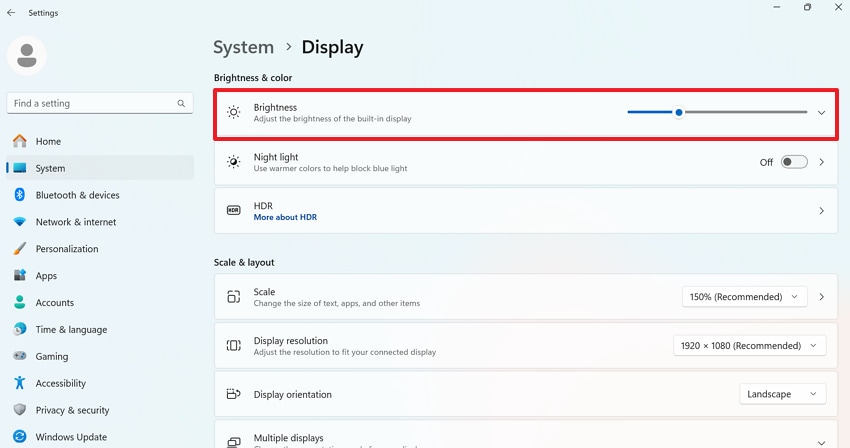The image size is (850, 448).
Task: Open the Landscape orientation dropdown
Action: click(x=782, y=394)
